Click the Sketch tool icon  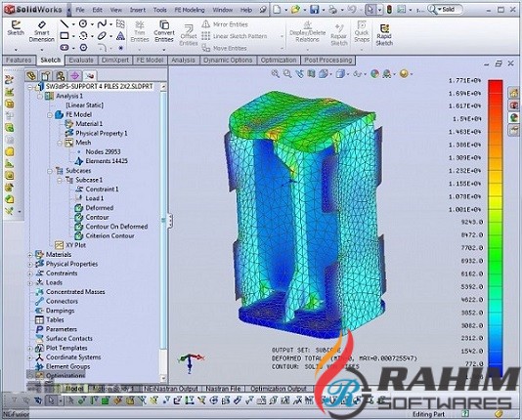tap(16, 28)
